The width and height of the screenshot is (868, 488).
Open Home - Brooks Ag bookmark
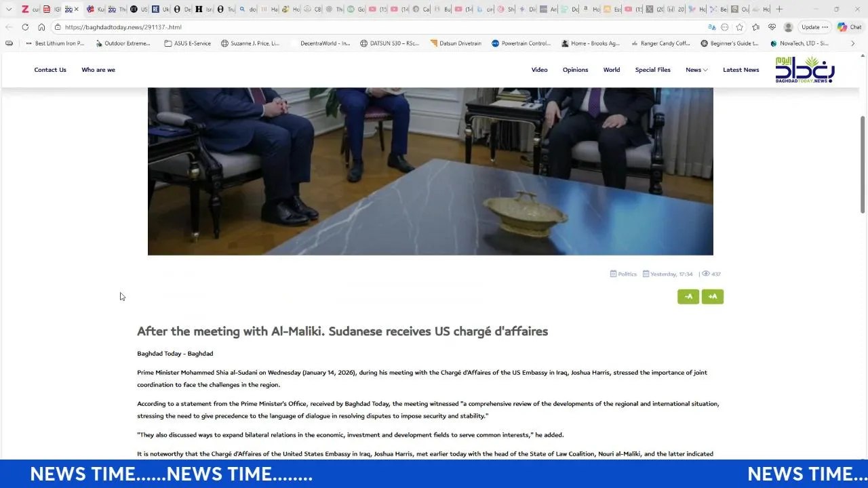(x=591, y=43)
